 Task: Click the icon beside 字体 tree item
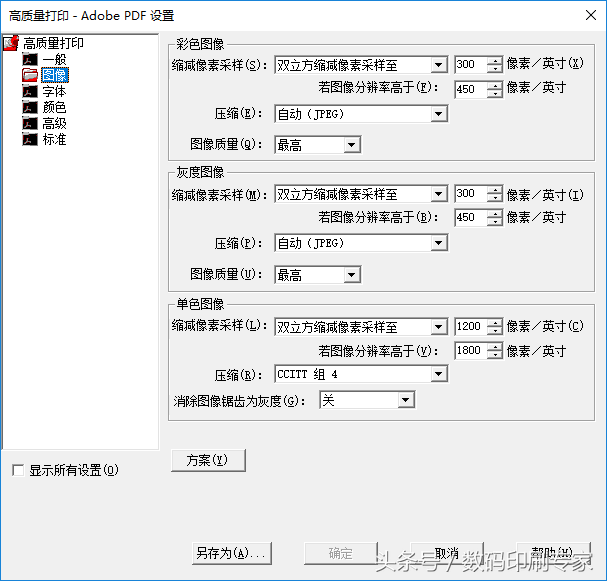pos(30,91)
